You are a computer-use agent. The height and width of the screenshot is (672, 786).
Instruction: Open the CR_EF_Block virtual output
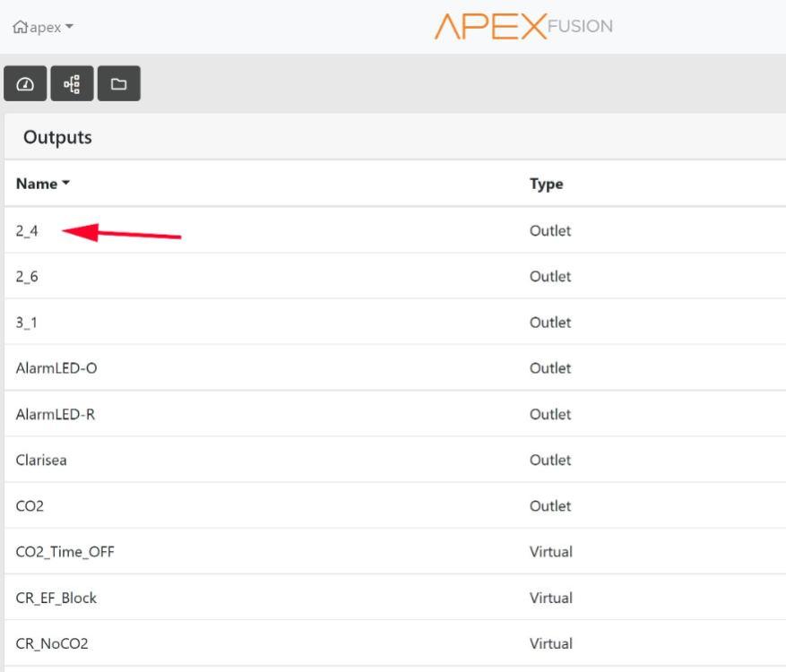pyautogui.click(x=56, y=599)
